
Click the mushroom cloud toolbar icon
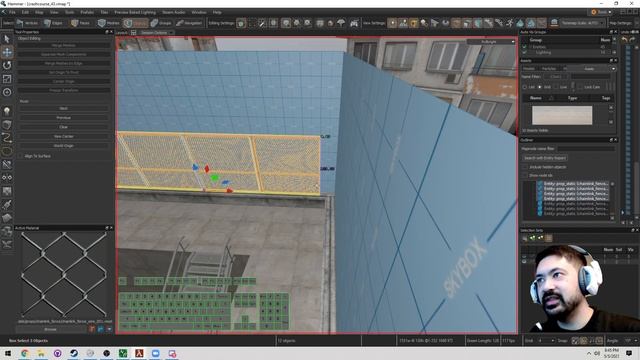(x=341, y=23)
